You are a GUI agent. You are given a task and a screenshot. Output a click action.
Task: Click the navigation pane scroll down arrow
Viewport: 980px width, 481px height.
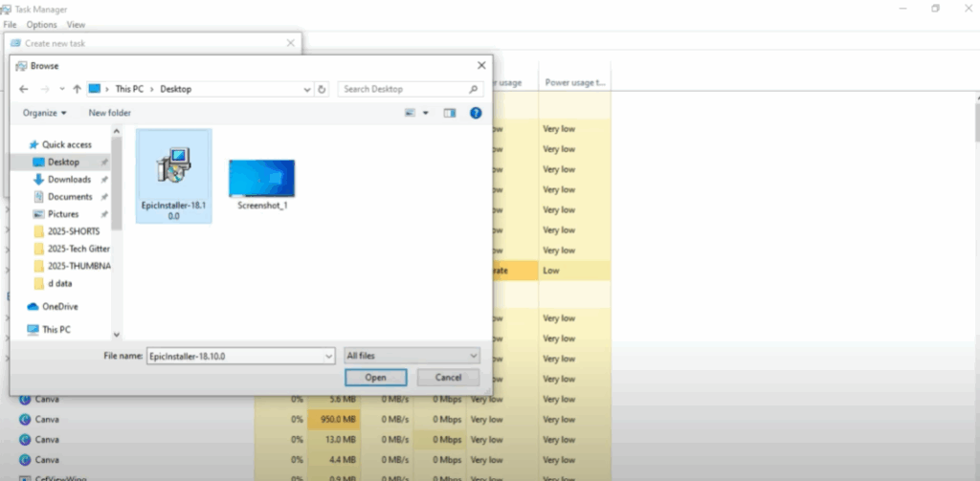coord(116,335)
